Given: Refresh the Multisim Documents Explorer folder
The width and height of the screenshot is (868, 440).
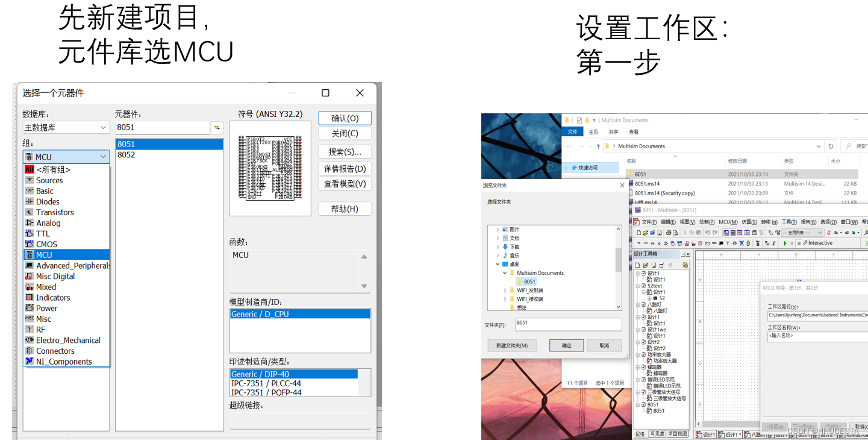Looking at the screenshot, I should (x=831, y=146).
